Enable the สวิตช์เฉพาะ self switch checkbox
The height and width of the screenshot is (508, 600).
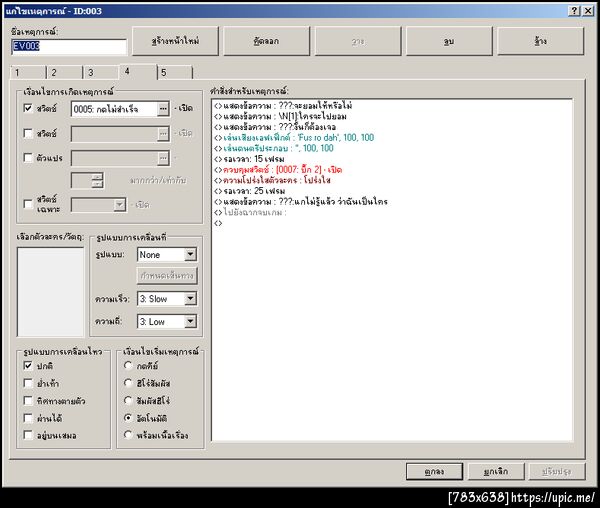tap(28, 204)
